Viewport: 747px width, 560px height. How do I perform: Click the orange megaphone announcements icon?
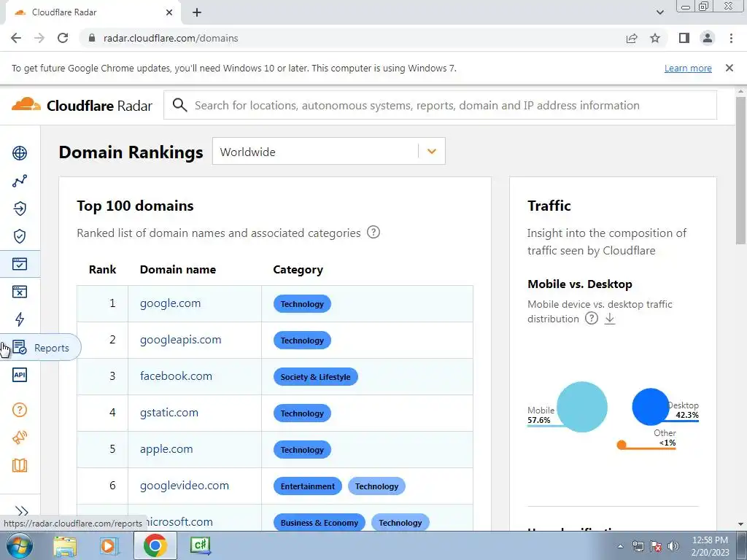[20, 437]
